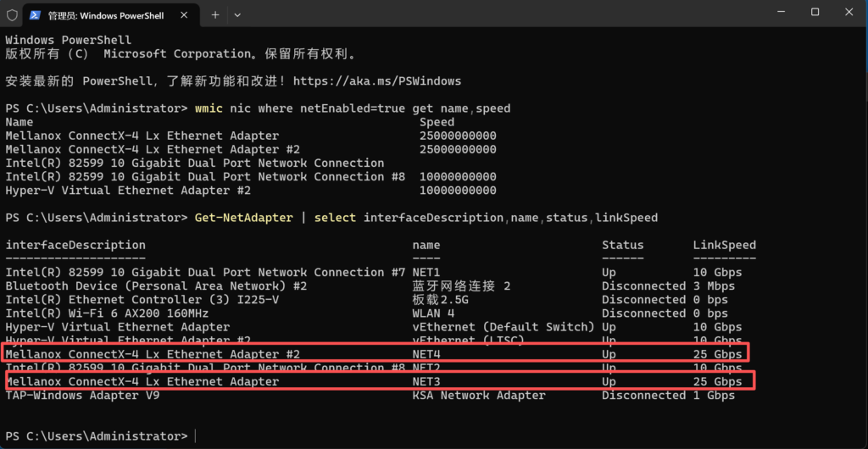This screenshot has height=449, width=868.
Task: Minimize the terminal window
Action: [777, 12]
